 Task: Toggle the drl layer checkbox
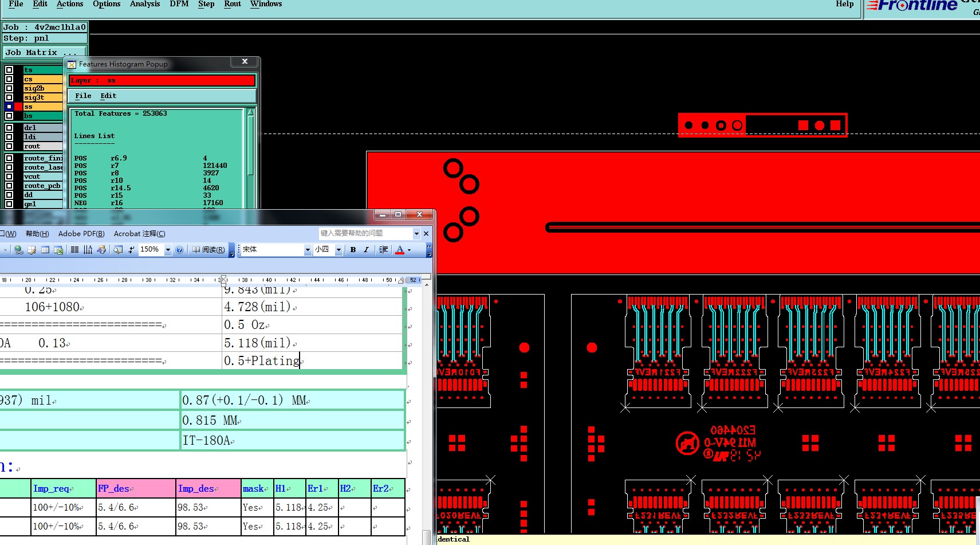pyautogui.click(x=9, y=128)
